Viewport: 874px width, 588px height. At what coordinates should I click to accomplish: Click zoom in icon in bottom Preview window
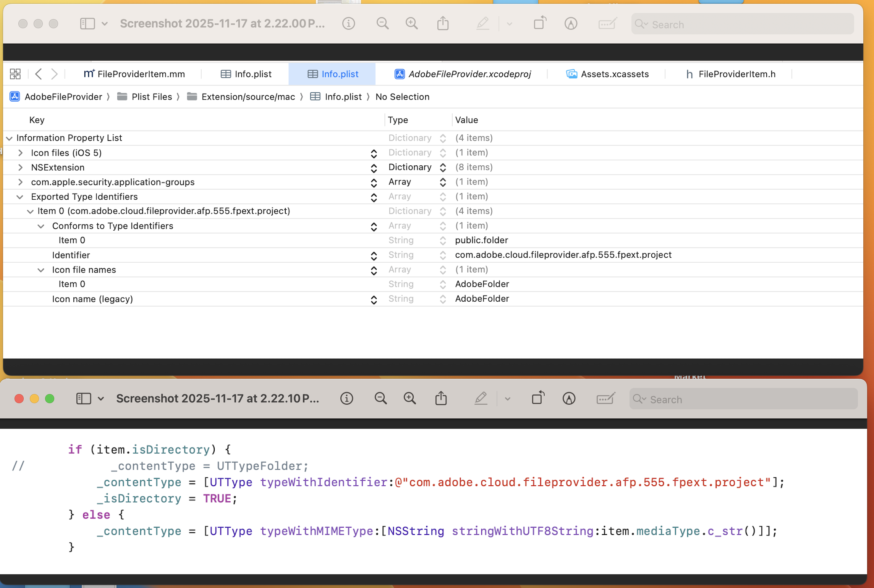[x=410, y=399]
